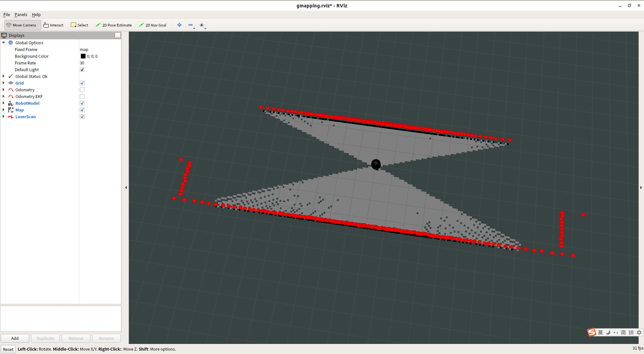Expand the Global Status: Ok row
This screenshot has width=644, height=354.
(4, 76)
